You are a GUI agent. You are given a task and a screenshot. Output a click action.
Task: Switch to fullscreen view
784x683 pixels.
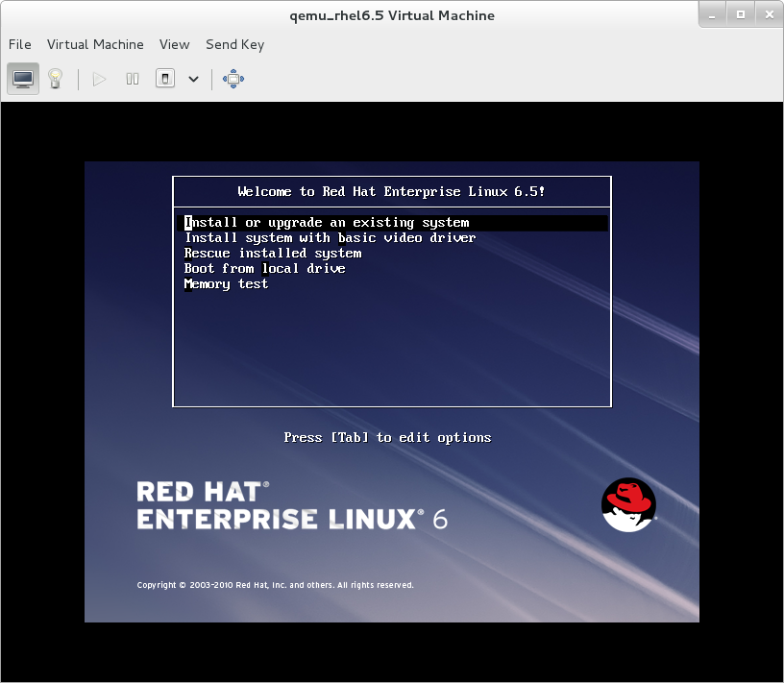pos(233,79)
